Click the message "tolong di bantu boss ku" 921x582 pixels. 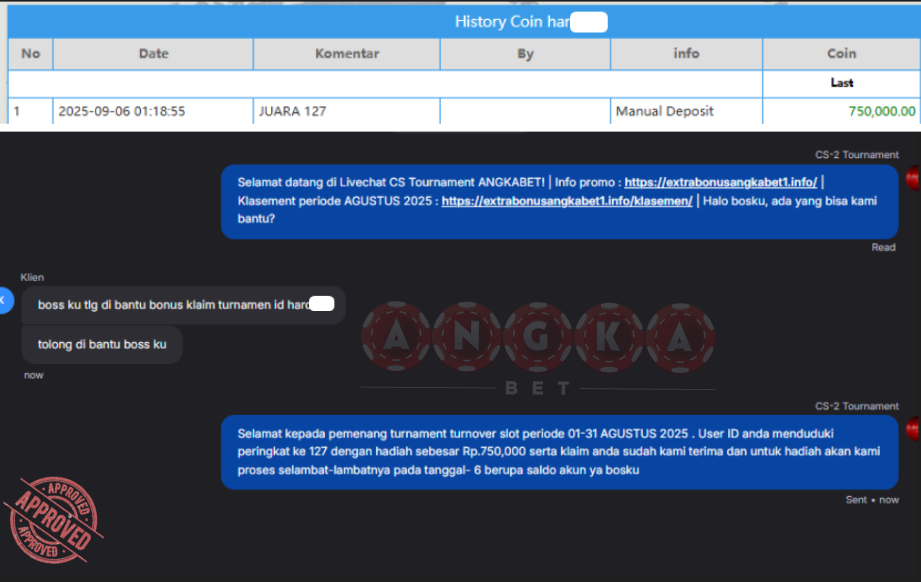tap(102, 345)
